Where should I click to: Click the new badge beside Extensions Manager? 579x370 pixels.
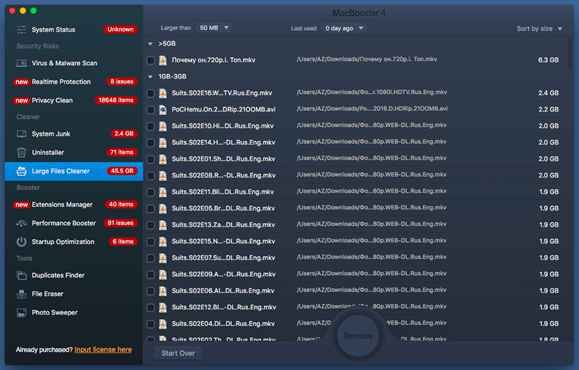[21, 205]
